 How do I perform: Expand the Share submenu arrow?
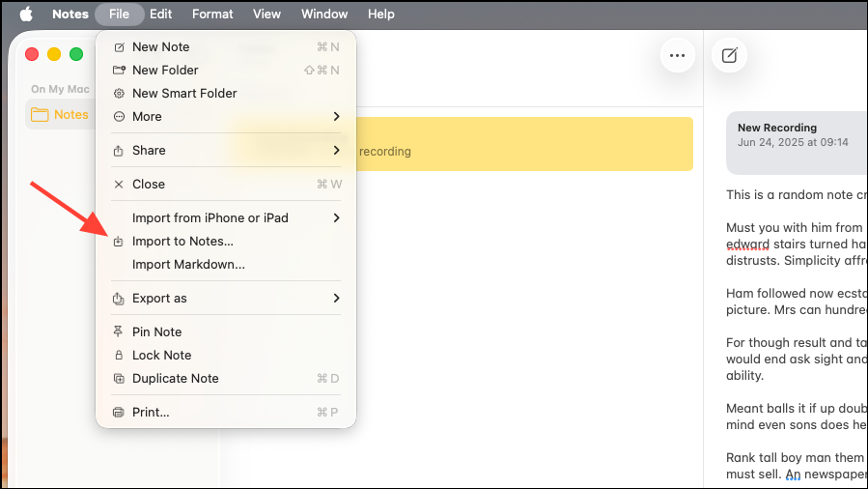[336, 150]
